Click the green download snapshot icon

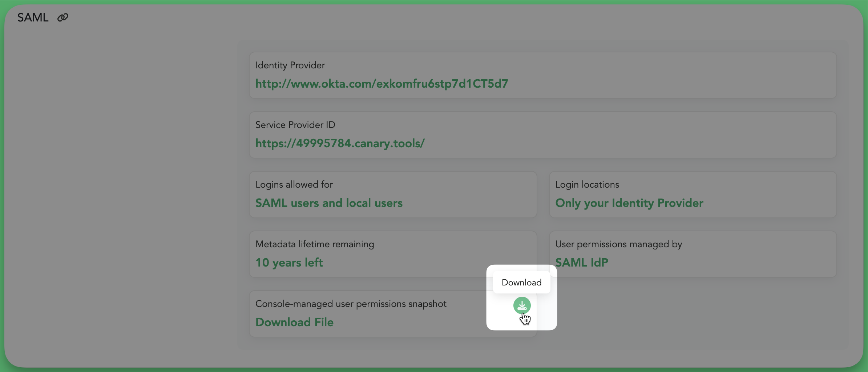(522, 305)
